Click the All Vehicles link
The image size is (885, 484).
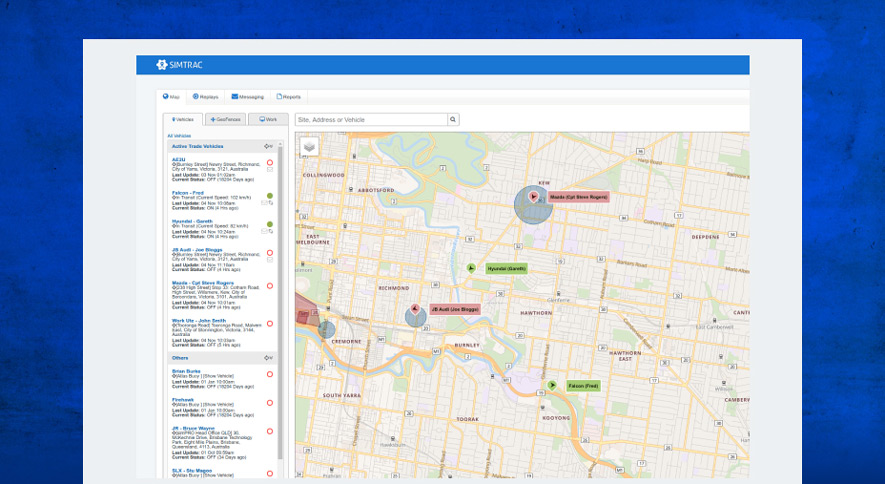tap(179, 136)
